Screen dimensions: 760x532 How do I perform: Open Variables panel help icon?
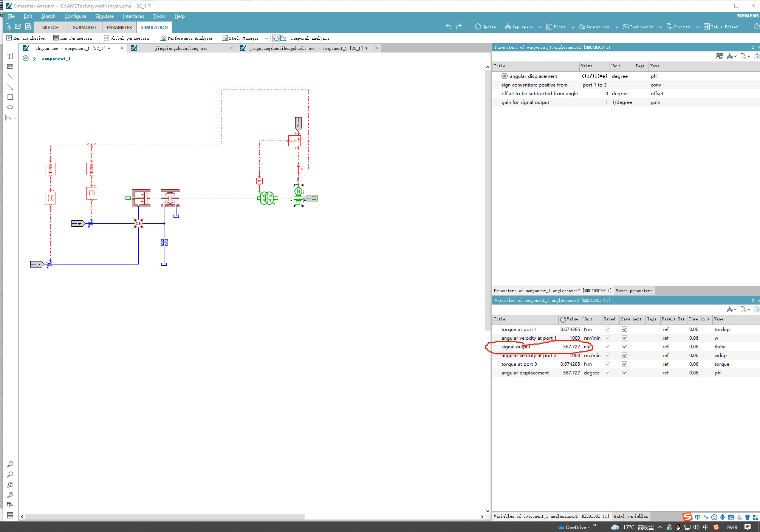point(757,309)
